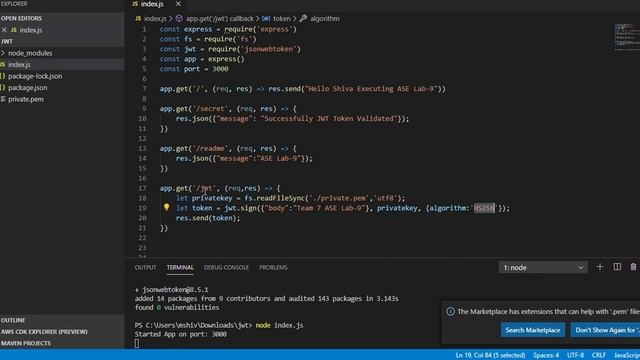The width and height of the screenshot is (640, 360).
Task: Click './private.pem' string on line 18
Action: pos(340,198)
